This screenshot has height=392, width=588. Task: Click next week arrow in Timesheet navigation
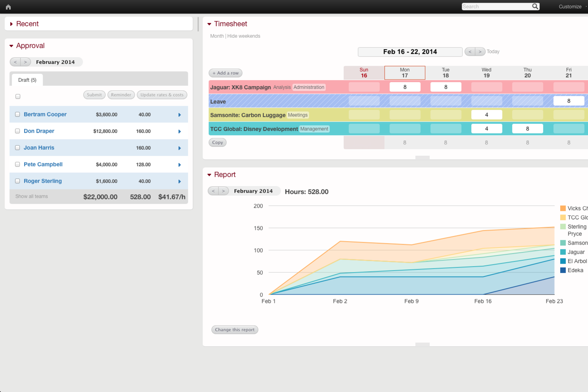tap(480, 52)
